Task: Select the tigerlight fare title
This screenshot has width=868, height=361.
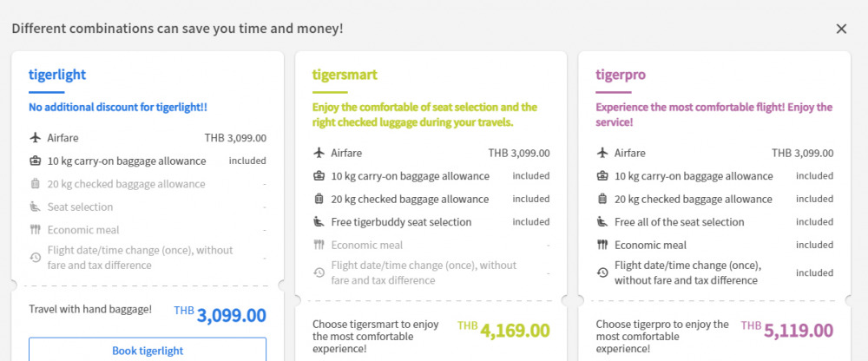Action: tap(57, 75)
